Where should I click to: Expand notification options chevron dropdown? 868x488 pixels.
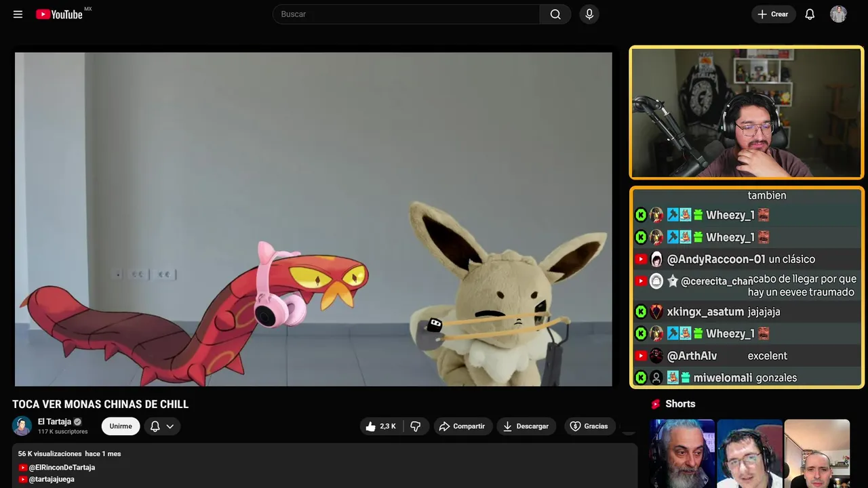170,426
